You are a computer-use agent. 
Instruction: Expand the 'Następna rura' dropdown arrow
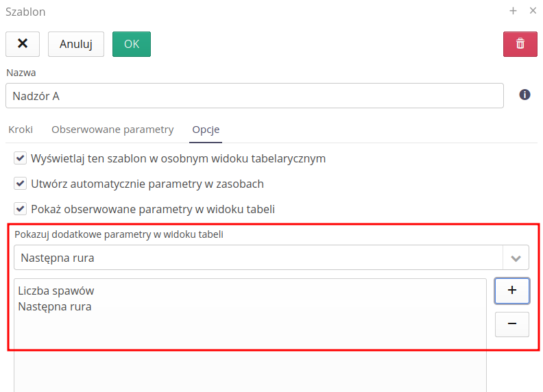click(x=516, y=258)
